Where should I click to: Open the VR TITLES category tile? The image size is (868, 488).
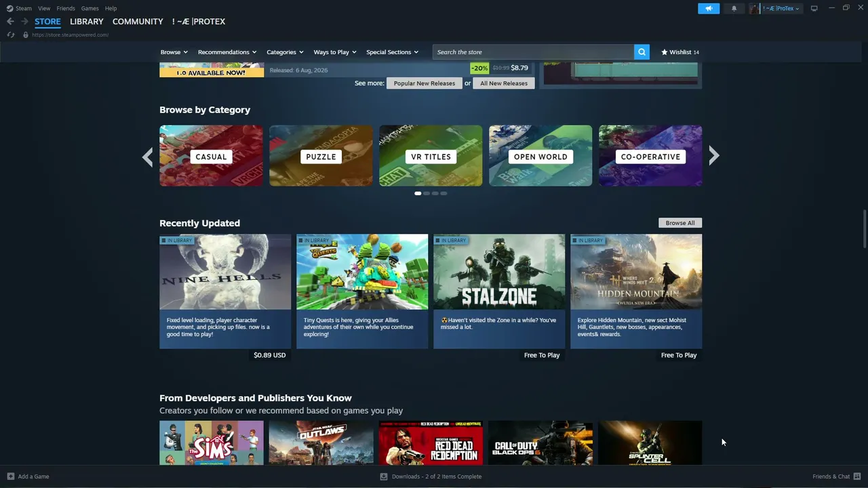coord(431,155)
